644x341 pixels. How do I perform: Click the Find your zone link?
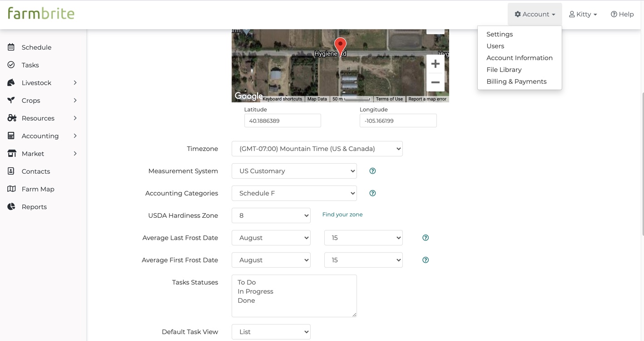click(342, 215)
